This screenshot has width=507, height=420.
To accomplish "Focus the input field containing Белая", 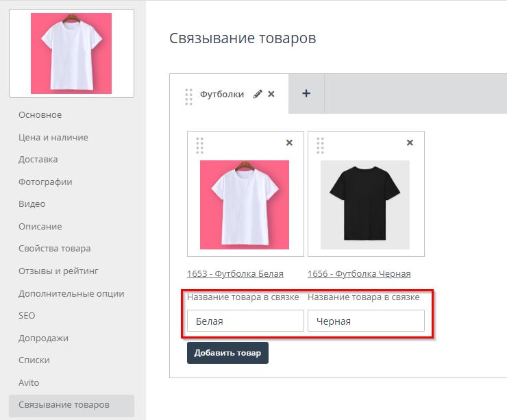I will click(x=245, y=321).
